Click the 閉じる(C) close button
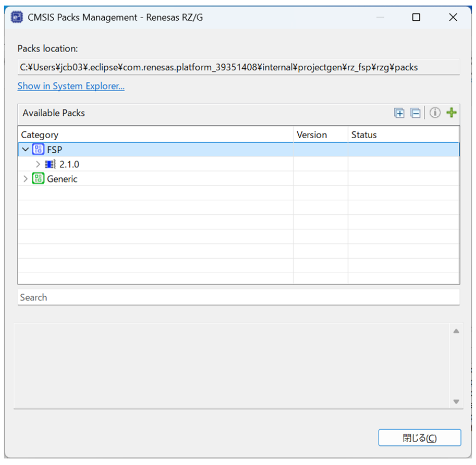The image size is (476, 465). point(419,438)
